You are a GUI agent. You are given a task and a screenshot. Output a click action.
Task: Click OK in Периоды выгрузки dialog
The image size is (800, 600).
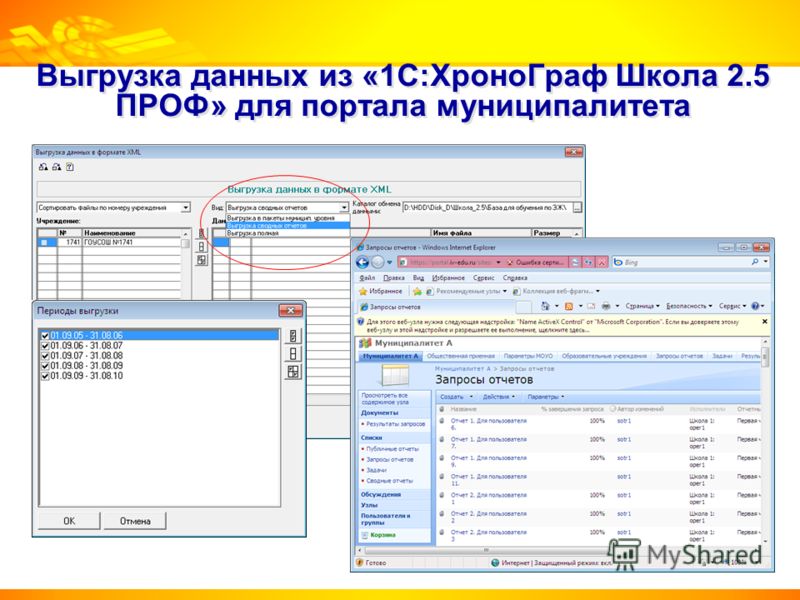coord(69,521)
